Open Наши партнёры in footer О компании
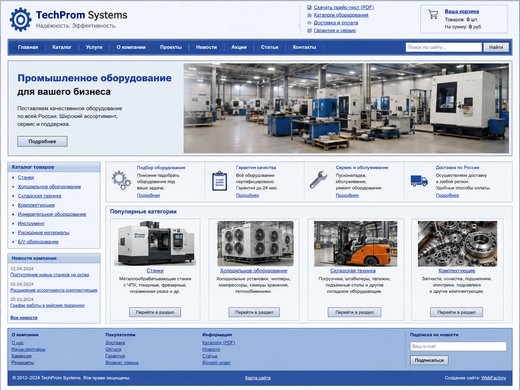This screenshot has height=390, width=520. point(28,349)
